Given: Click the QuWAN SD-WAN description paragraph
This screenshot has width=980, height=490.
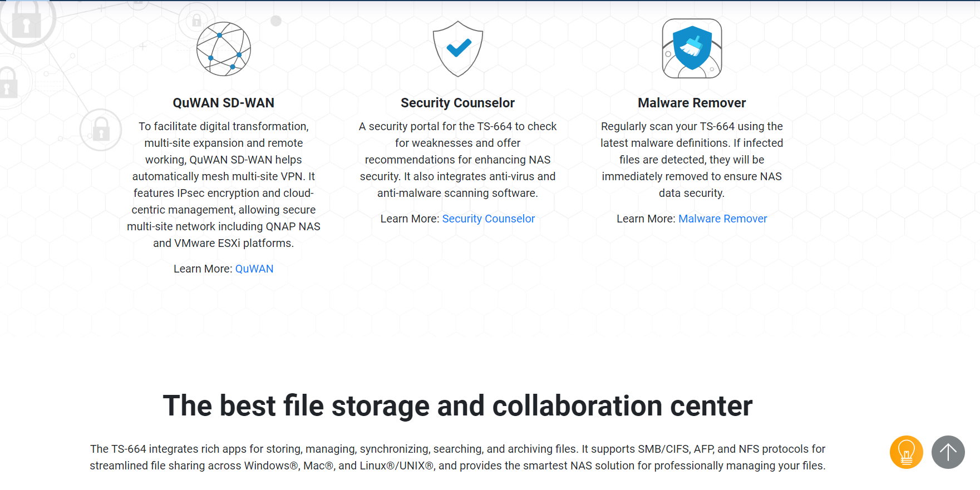Looking at the screenshot, I should click(224, 185).
